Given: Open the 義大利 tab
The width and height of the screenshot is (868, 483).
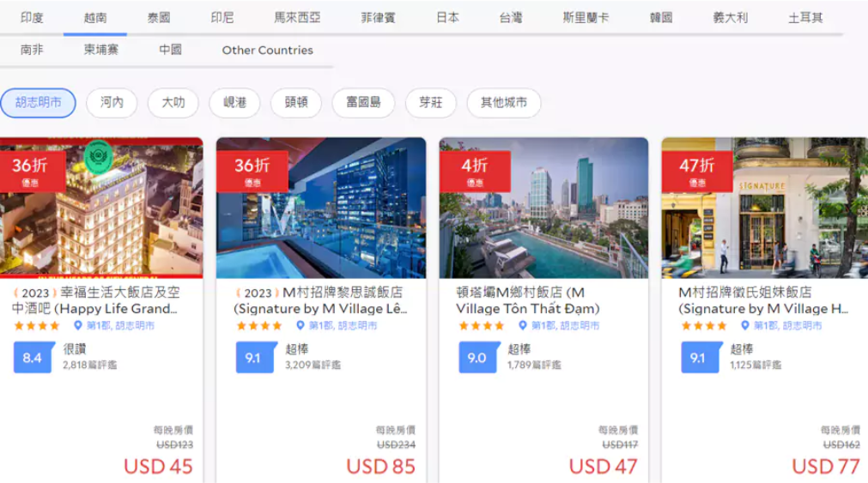Looking at the screenshot, I should click(x=730, y=18).
